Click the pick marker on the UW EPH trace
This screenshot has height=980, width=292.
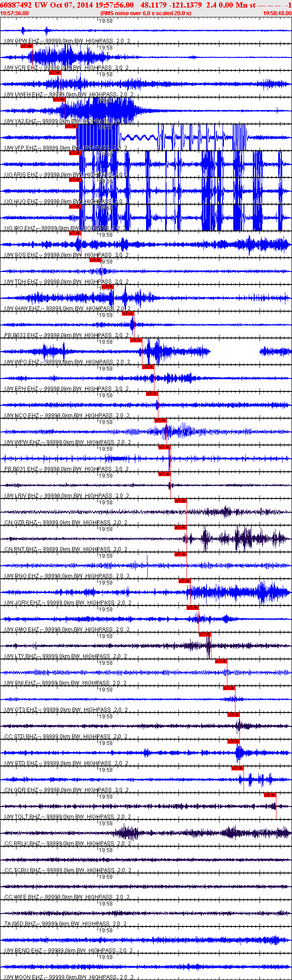coord(148,367)
